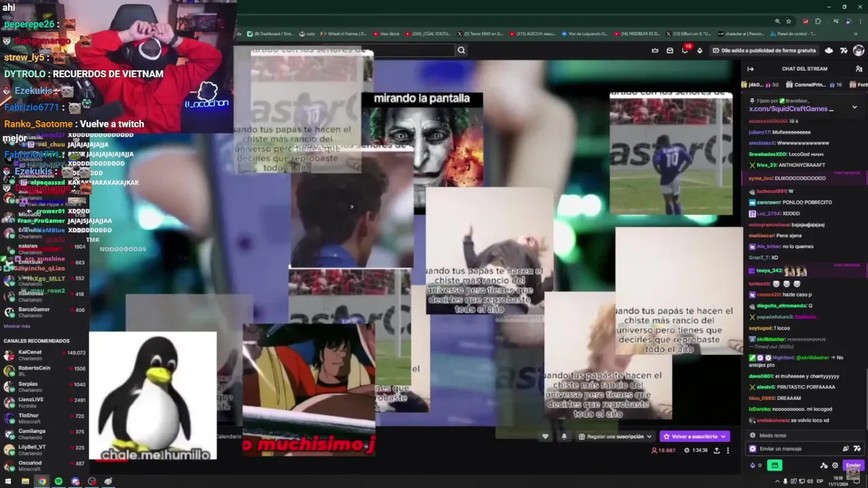Click the 'CHAT DEL STREAM' header
This screenshot has height=488, width=868.
[804, 68]
